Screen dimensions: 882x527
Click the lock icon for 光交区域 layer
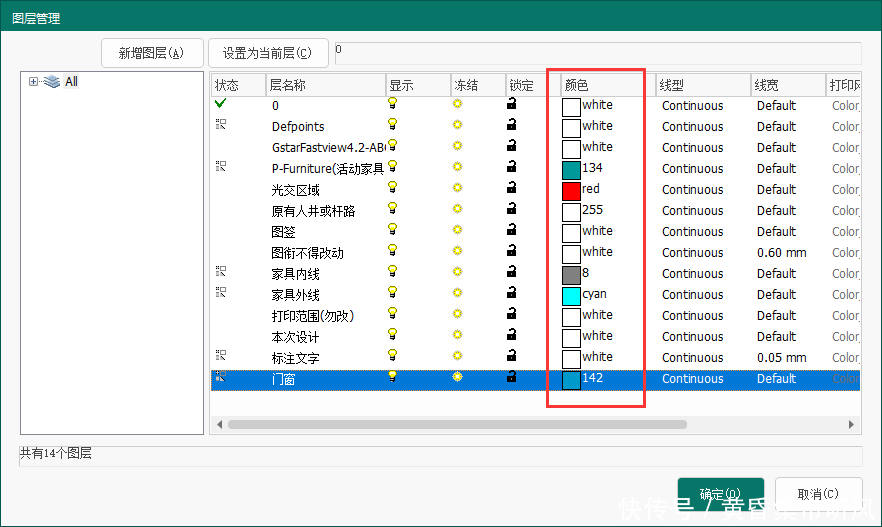[x=511, y=187]
